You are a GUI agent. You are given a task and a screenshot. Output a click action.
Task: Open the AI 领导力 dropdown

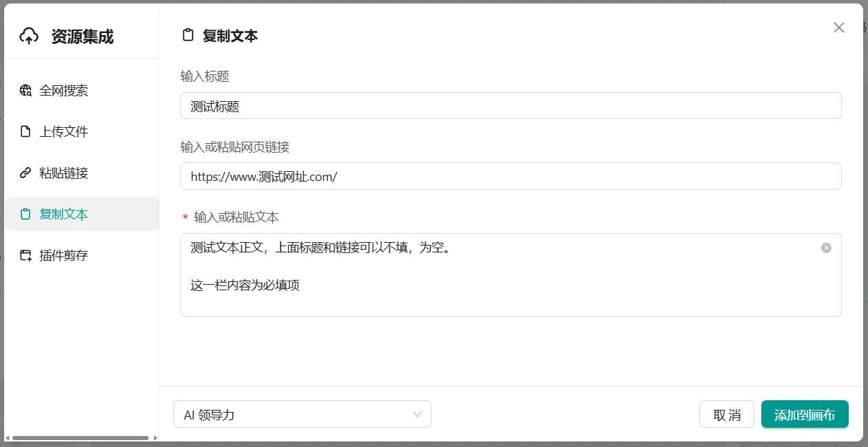coord(301,415)
